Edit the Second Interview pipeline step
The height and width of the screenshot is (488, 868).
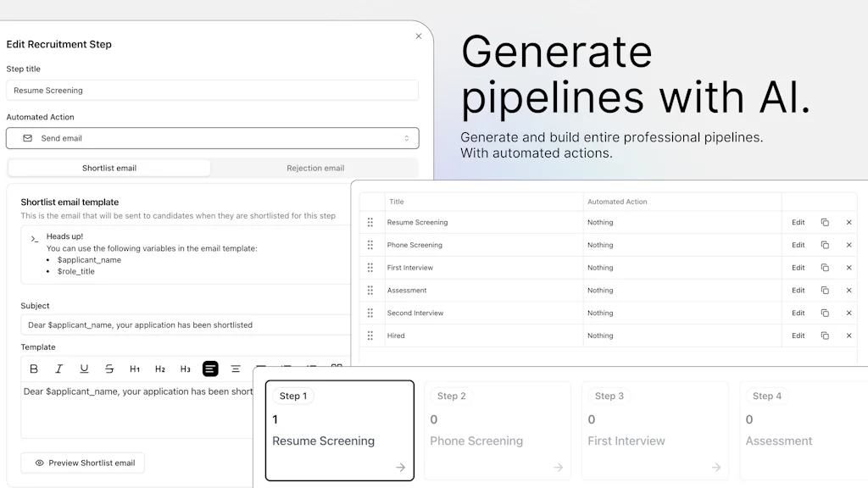tap(798, 313)
